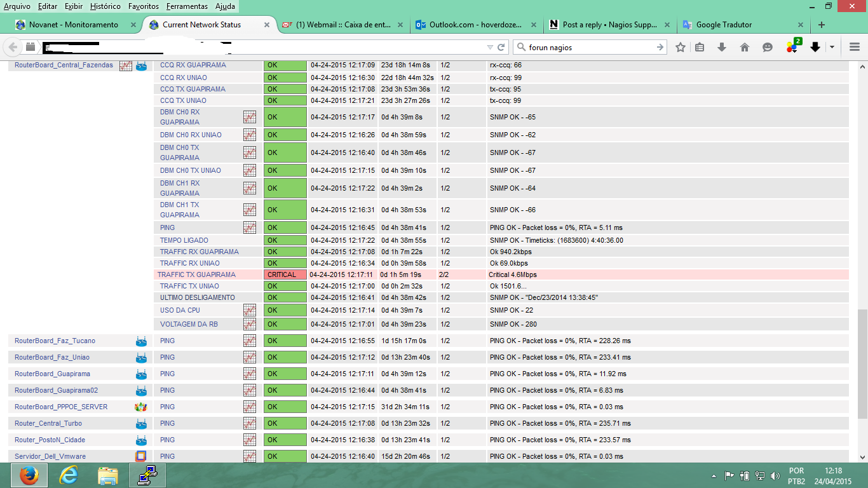Click the VMware icon next to Servidor_Dell_Vmware
Image resolution: width=868 pixels, height=488 pixels.
tap(141, 456)
